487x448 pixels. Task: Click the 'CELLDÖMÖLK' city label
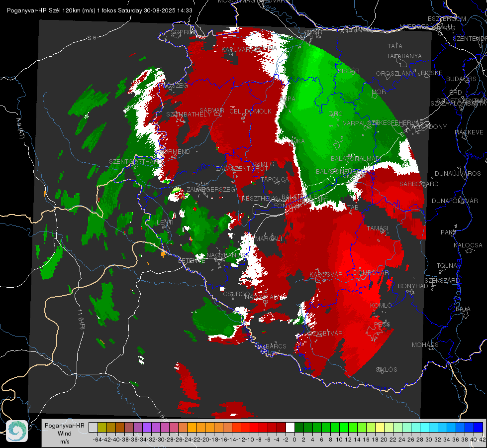(251, 112)
